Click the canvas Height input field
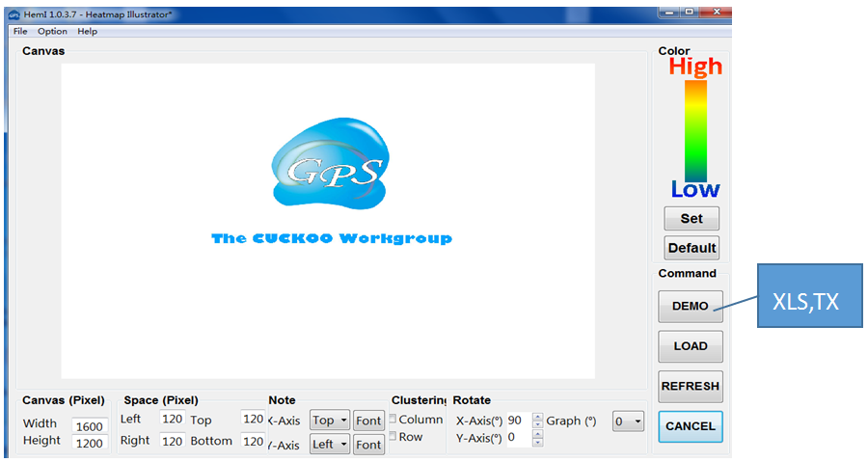The width and height of the screenshot is (868, 462). (x=90, y=443)
